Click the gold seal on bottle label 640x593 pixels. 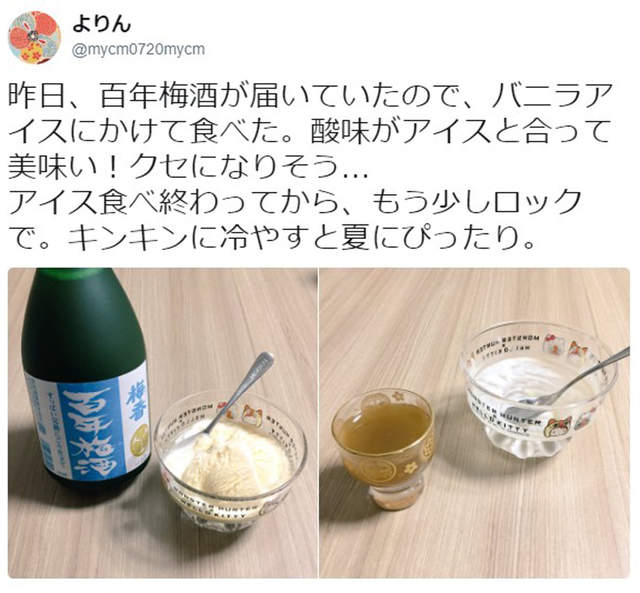[142, 436]
